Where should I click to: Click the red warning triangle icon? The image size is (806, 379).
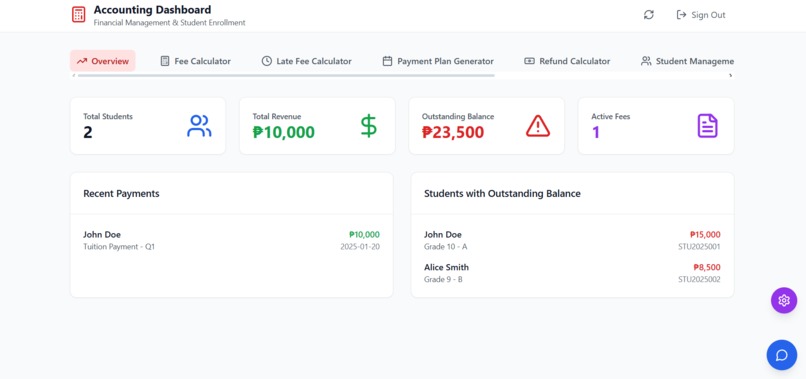pyautogui.click(x=538, y=126)
